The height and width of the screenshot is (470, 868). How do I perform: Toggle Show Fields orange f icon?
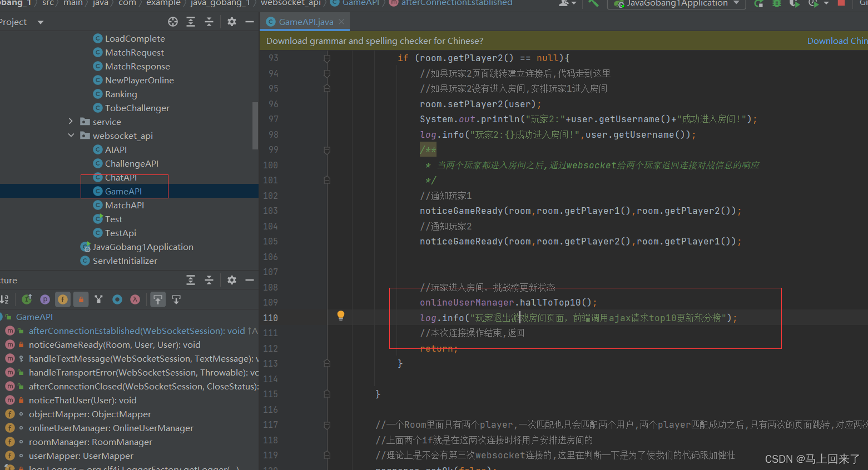(63, 299)
